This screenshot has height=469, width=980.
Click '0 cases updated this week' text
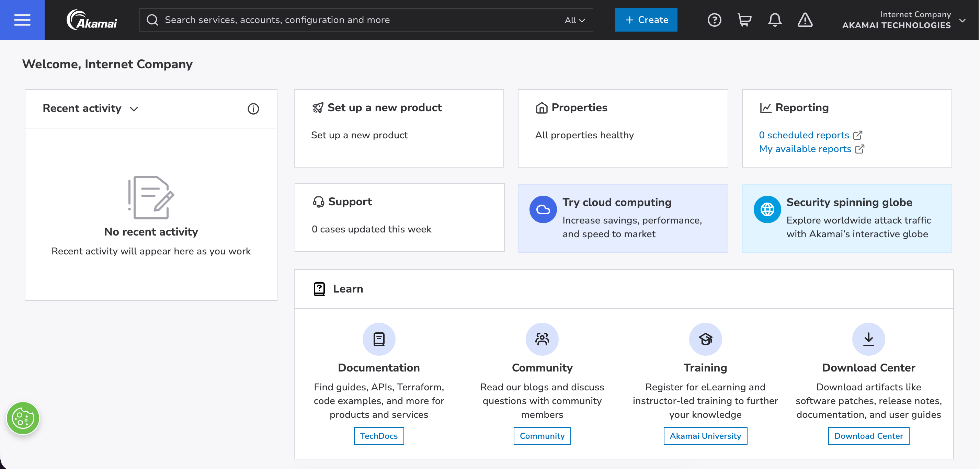pos(371,229)
